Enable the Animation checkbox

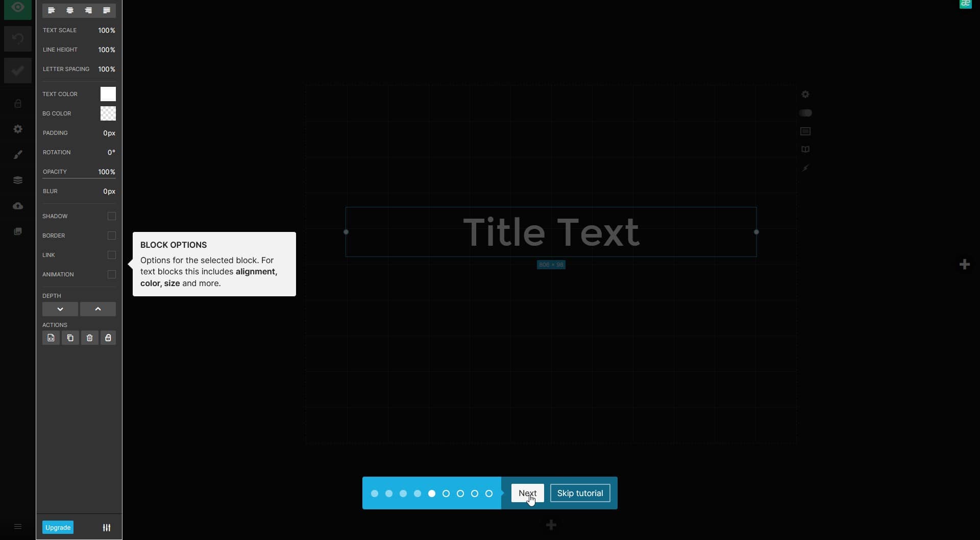pyautogui.click(x=112, y=274)
